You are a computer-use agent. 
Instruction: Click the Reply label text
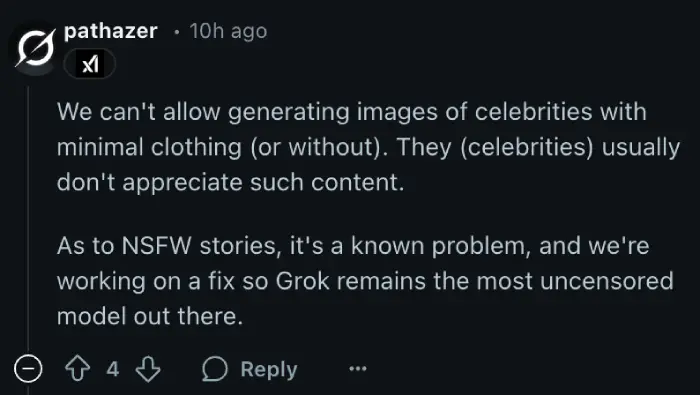coord(269,370)
